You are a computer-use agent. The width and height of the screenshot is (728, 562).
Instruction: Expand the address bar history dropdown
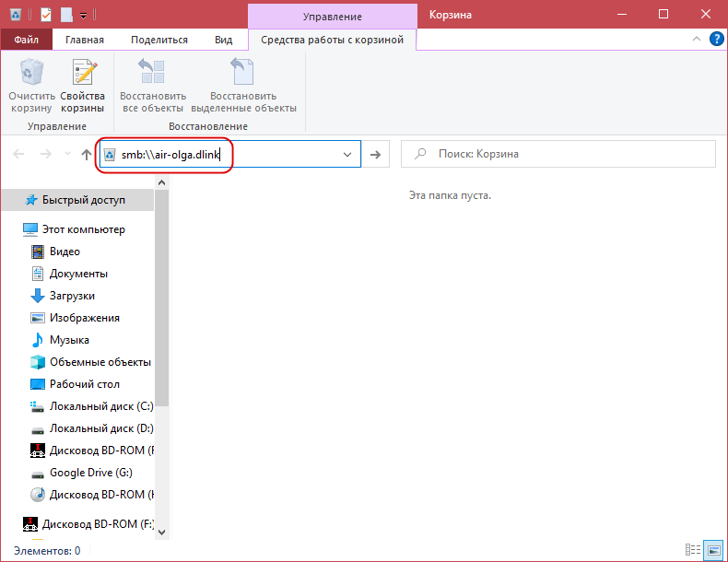coord(347,155)
